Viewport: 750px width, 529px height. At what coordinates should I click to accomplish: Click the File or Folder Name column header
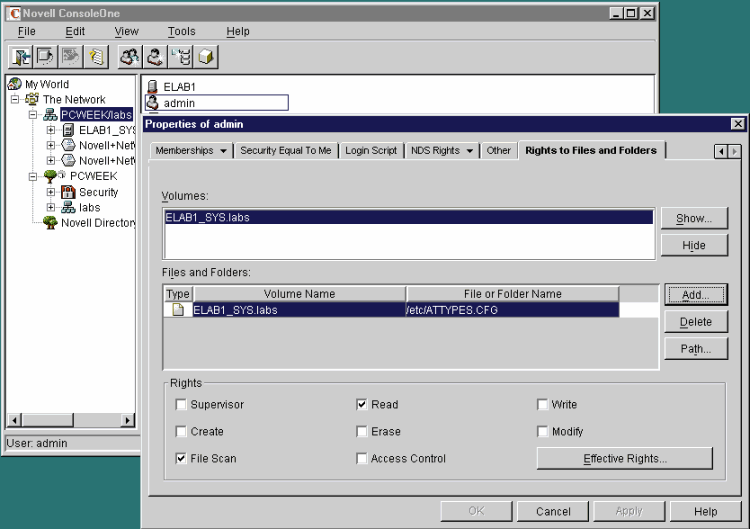(x=512, y=294)
